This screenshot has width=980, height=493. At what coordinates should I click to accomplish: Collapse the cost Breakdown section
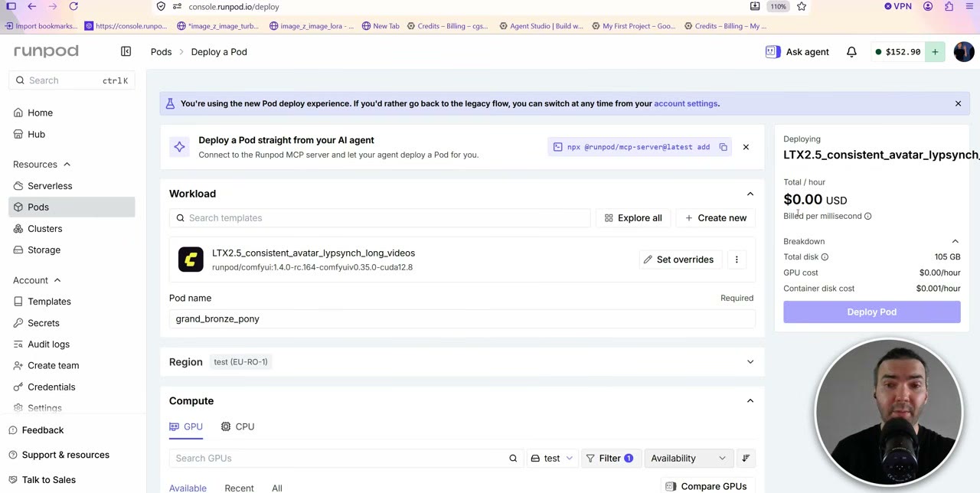point(955,241)
